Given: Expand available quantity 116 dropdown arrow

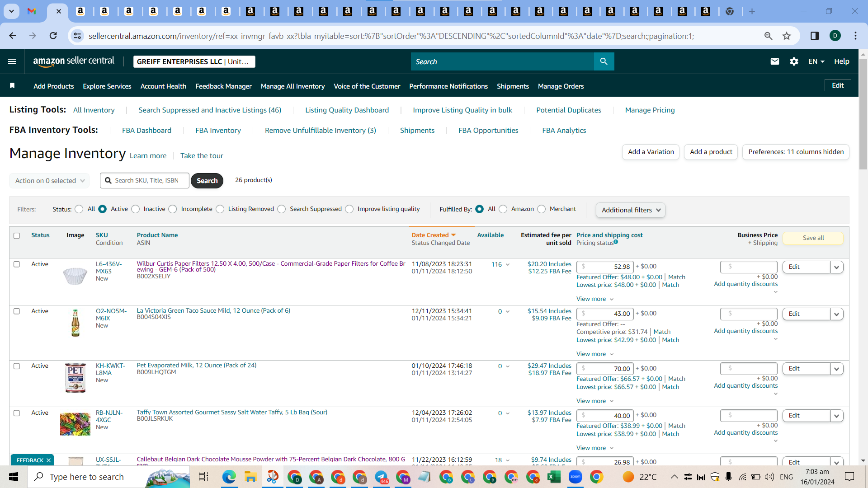Looking at the screenshot, I should click(x=508, y=264).
